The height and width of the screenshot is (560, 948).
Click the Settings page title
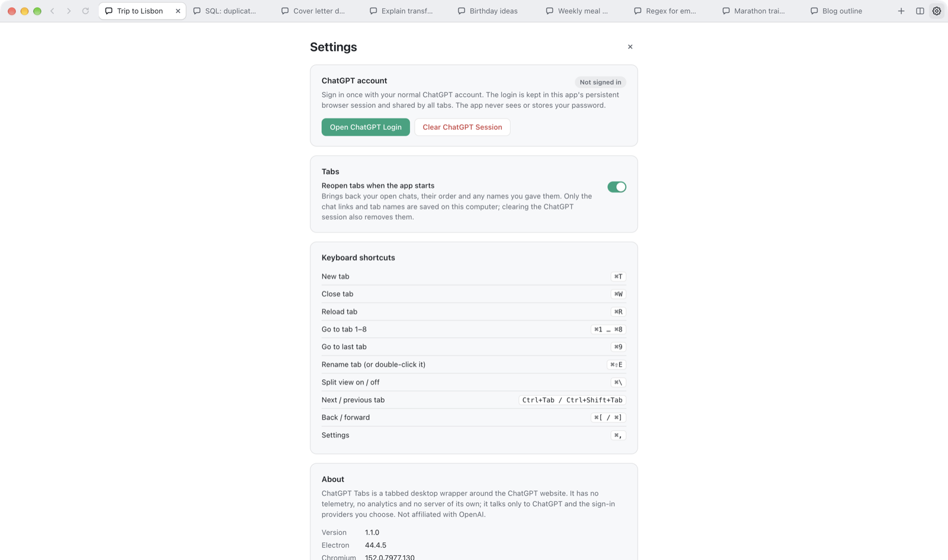tap(334, 47)
